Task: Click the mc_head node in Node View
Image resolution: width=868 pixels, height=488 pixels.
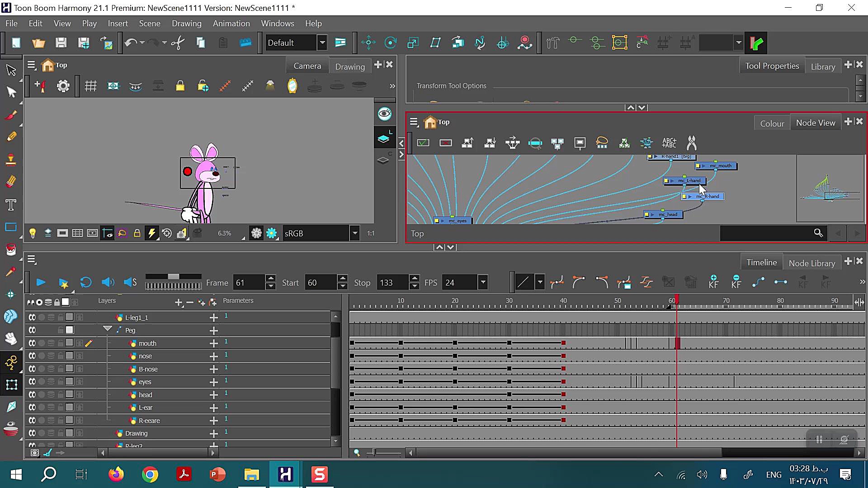Action: [x=667, y=215]
